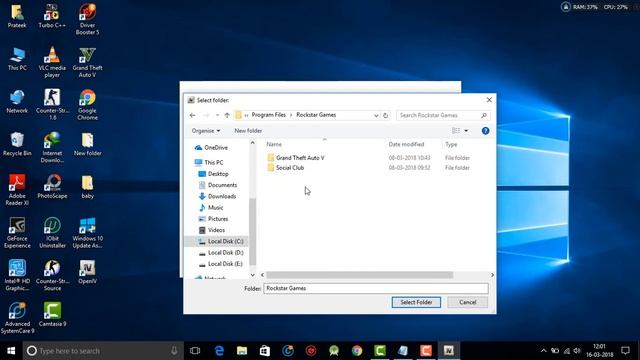Click the Select Folder button
The height and width of the screenshot is (360, 640).
[416, 302]
